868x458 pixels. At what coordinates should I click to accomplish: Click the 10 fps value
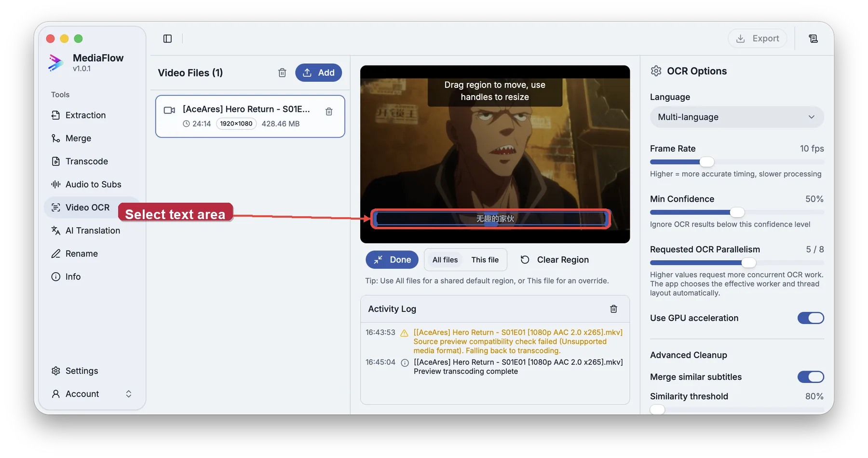click(x=812, y=149)
